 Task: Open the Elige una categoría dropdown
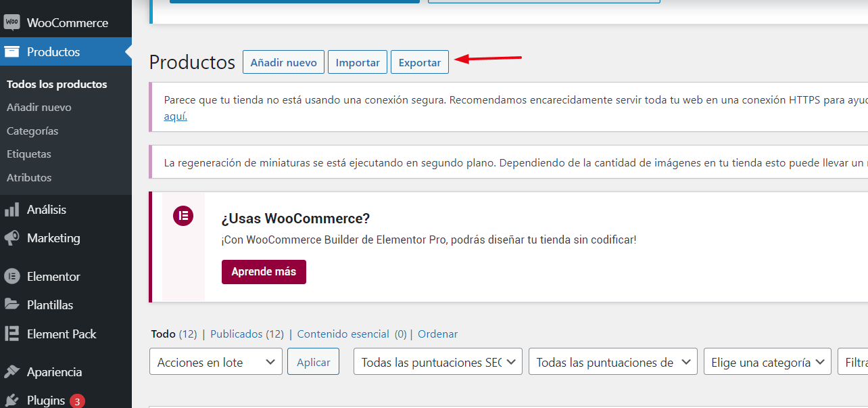click(768, 362)
